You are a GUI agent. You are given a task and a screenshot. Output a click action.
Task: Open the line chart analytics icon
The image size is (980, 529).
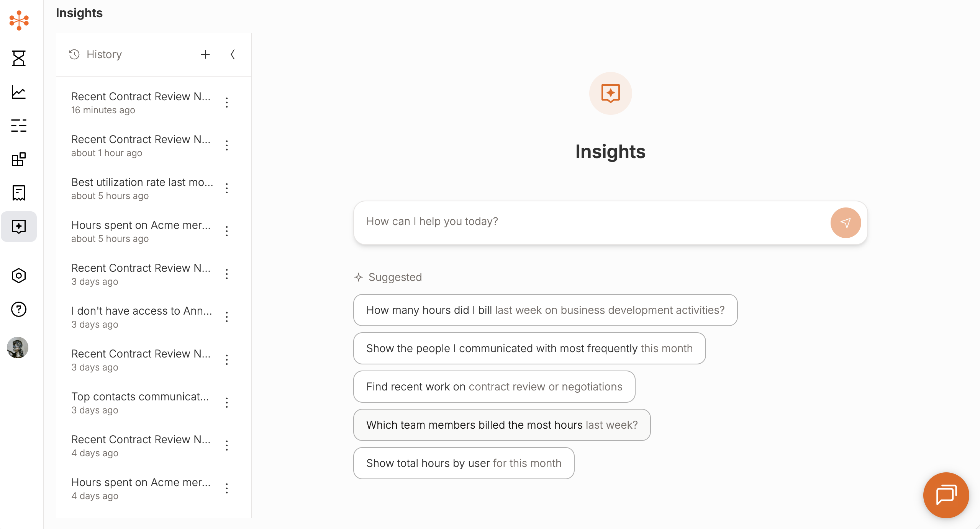(x=18, y=92)
